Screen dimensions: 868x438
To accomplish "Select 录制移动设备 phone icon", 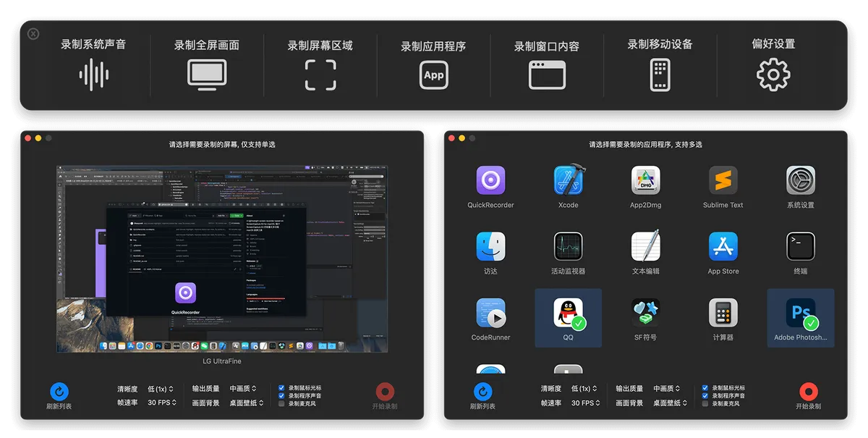I will tap(660, 75).
